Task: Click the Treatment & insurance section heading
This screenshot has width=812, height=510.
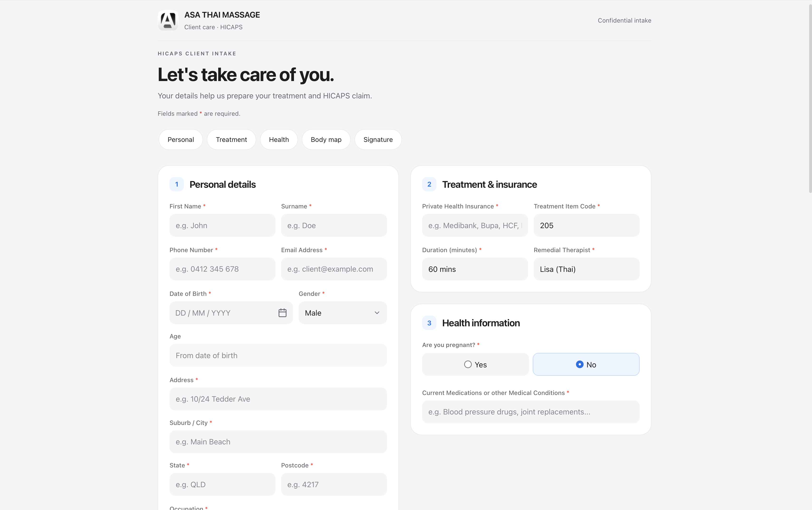Action: click(489, 184)
